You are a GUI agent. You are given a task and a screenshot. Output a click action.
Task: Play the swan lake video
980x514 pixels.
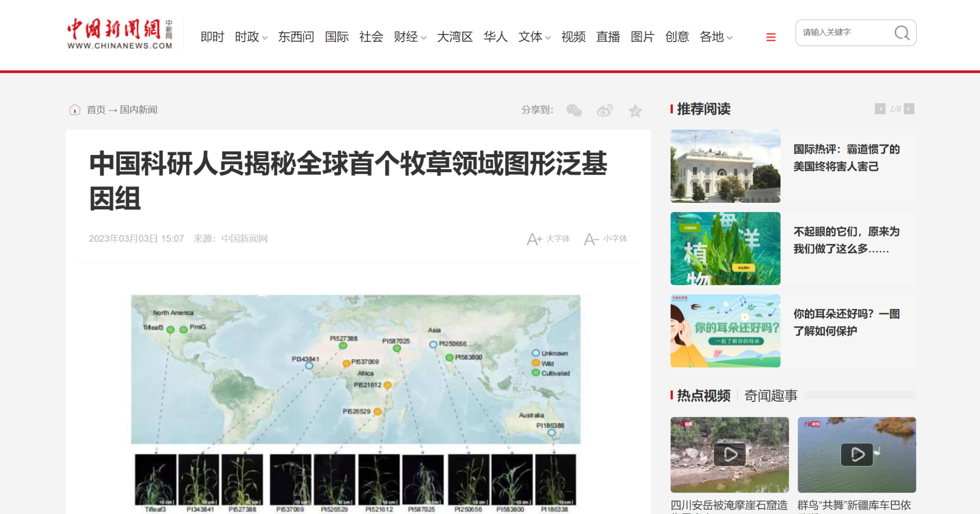pyautogui.click(x=857, y=455)
